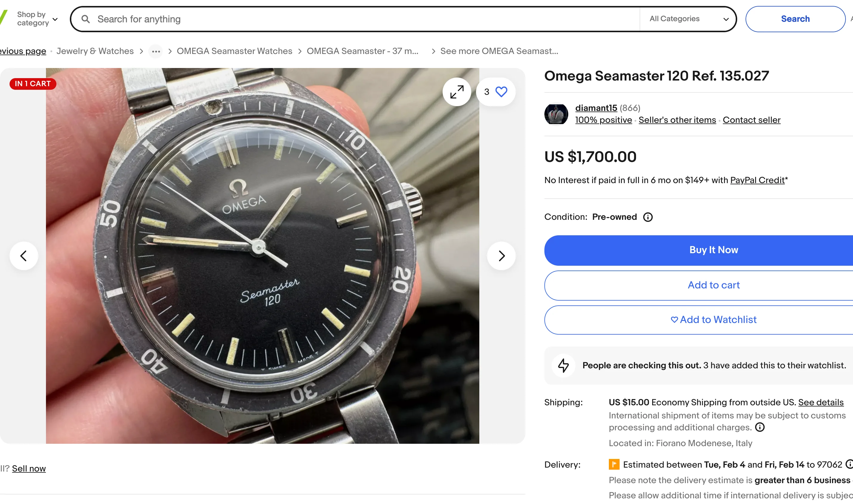Go to the previous watch photo
Image resolution: width=853 pixels, height=504 pixels.
(24, 256)
